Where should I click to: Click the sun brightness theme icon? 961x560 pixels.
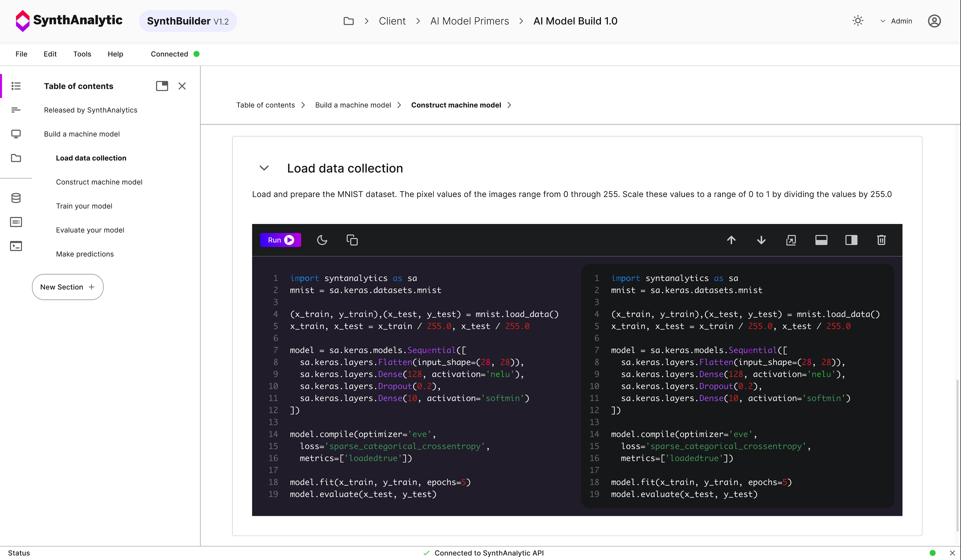pyautogui.click(x=858, y=21)
